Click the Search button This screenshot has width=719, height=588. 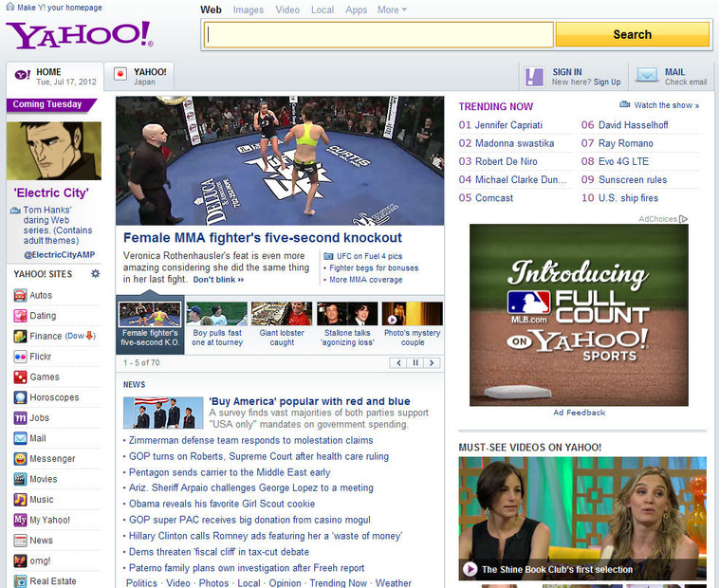tap(633, 34)
